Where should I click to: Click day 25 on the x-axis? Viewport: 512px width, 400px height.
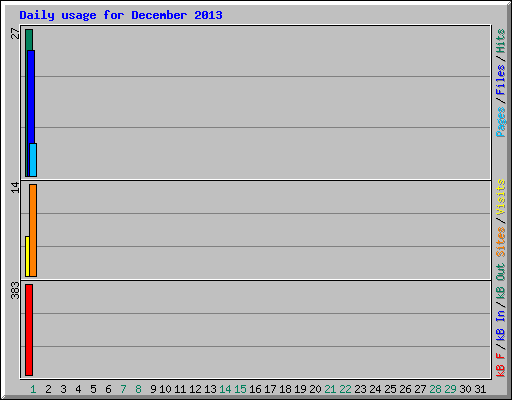coord(390,389)
